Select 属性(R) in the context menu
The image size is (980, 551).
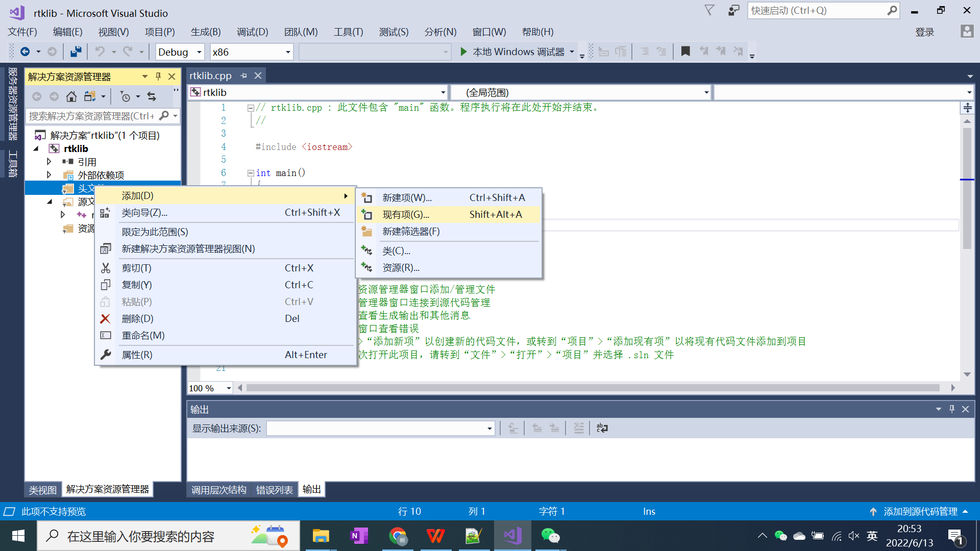click(x=225, y=355)
